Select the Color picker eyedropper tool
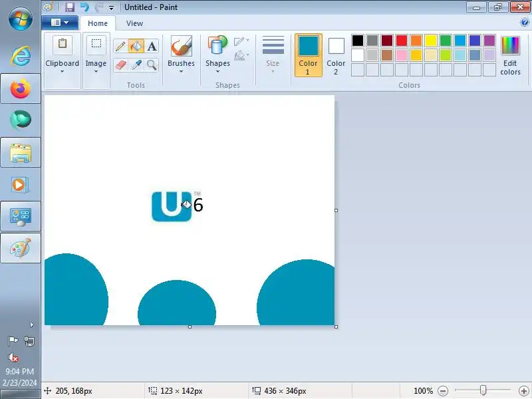 click(136, 65)
